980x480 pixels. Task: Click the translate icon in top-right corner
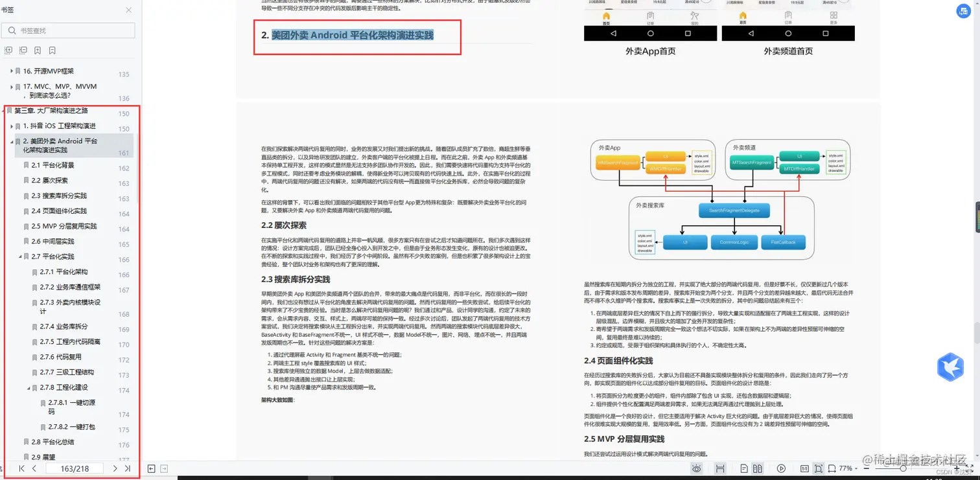963,11
